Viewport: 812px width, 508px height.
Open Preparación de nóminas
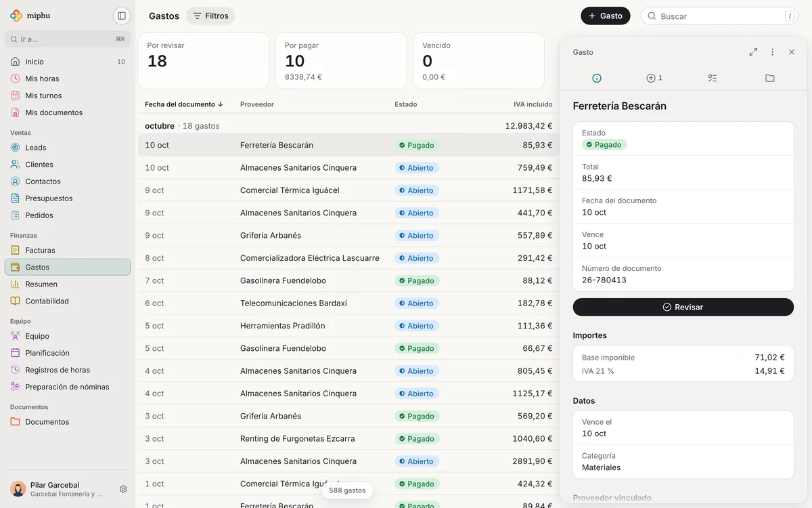pos(68,387)
